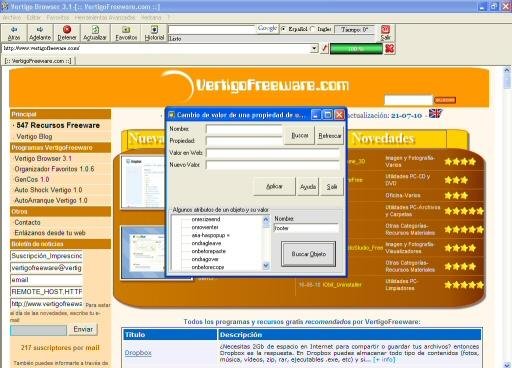Select the ondragover attribute

pos(205,259)
